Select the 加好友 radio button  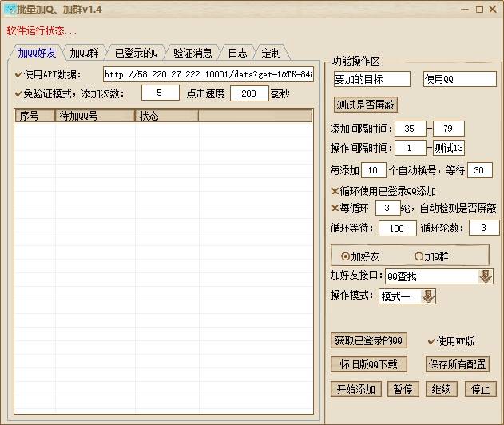click(345, 256)
